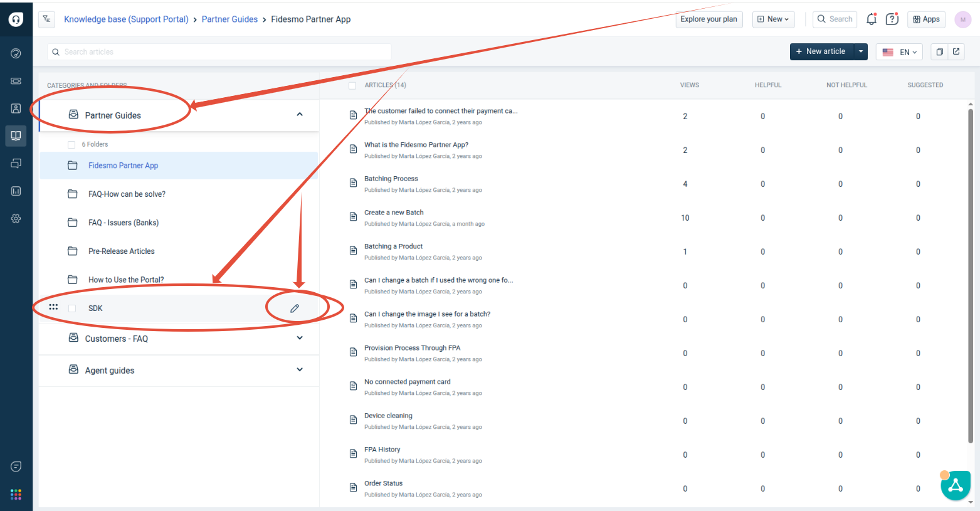Screen dimensions: 980x511
Task: Open the floating Freddy assistant widget
Action: [956, 486]
